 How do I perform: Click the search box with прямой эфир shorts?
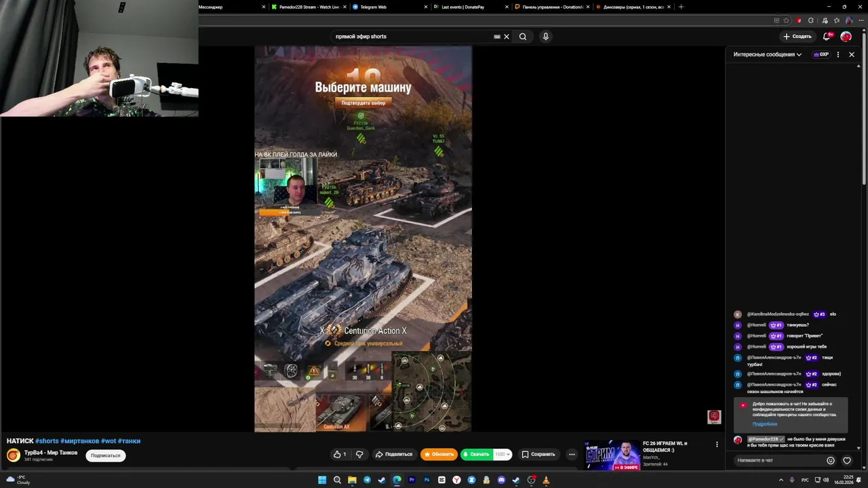pos(414,37)
